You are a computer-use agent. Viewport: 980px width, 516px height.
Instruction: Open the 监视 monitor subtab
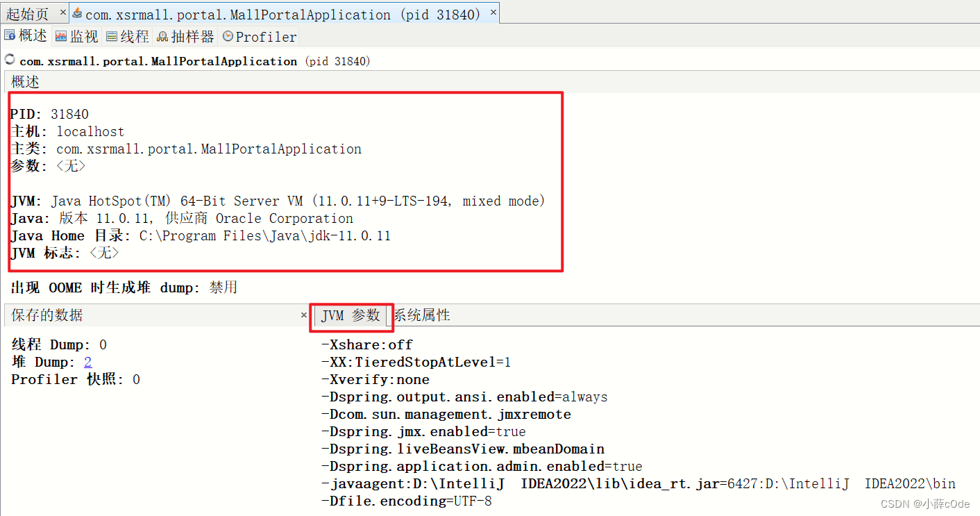(77, 36)
